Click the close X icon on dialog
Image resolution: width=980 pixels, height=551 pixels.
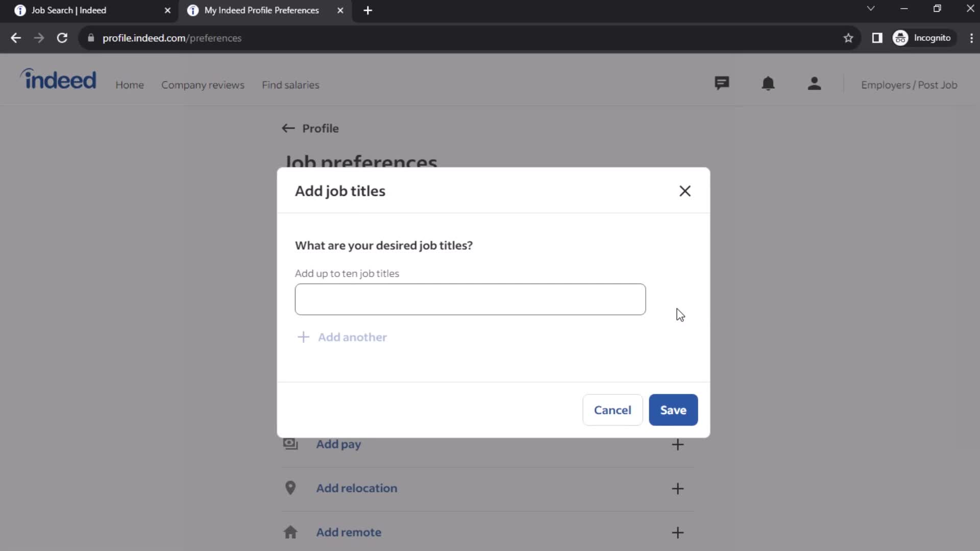point(684,190)
